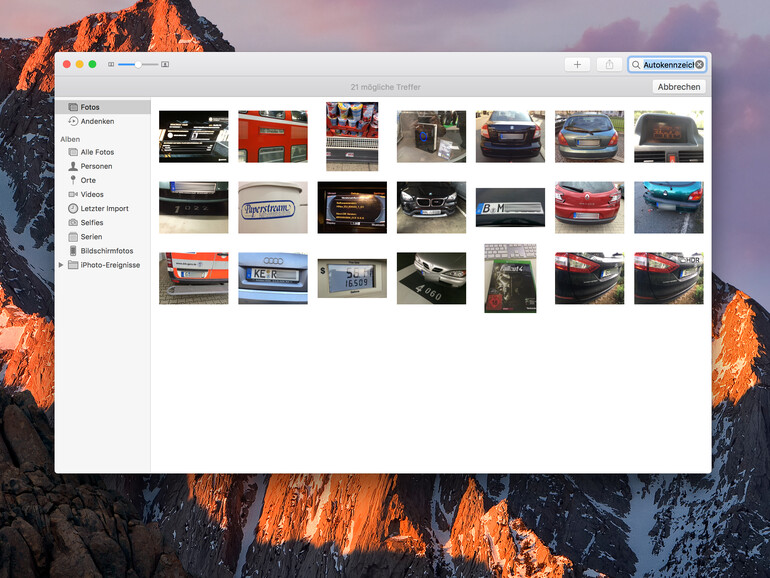Select Fotos in the sidebar

pyautogui.click(x=91, y=107)
